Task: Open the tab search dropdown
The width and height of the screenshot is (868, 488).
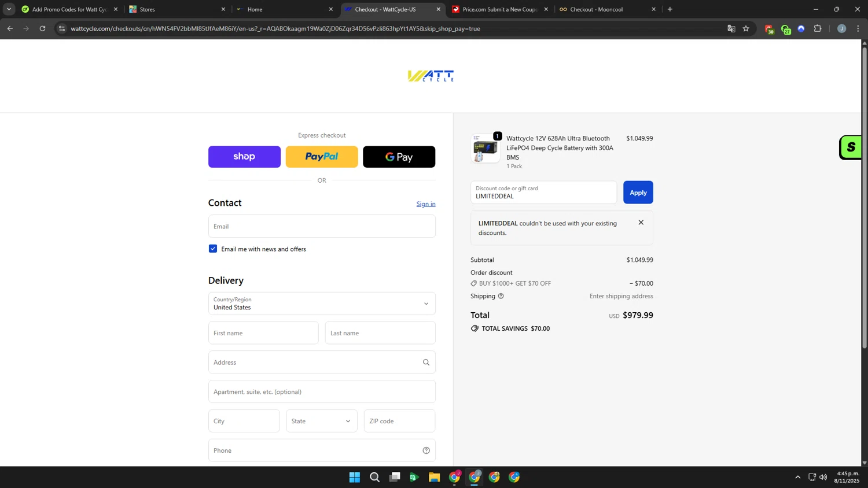Action: (9, 9)
